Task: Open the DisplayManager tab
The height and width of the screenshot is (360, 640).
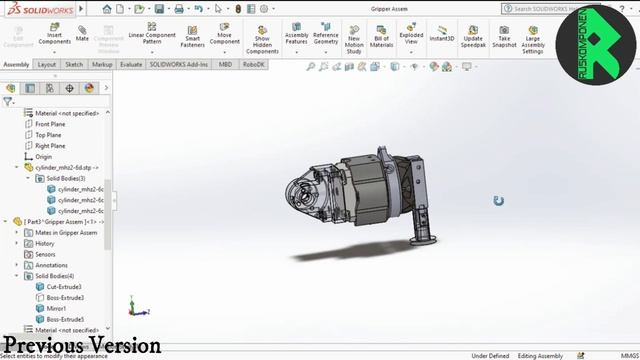Action: pos(89,88)
